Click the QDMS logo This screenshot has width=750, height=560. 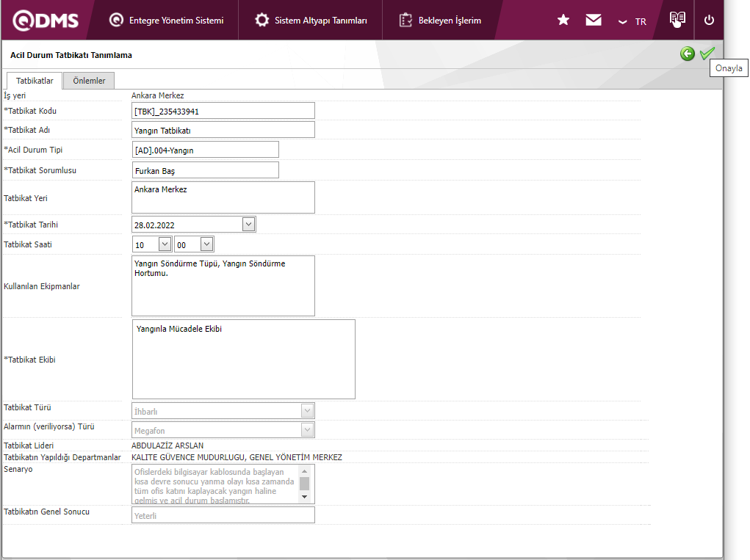click(x=46, y=21)
